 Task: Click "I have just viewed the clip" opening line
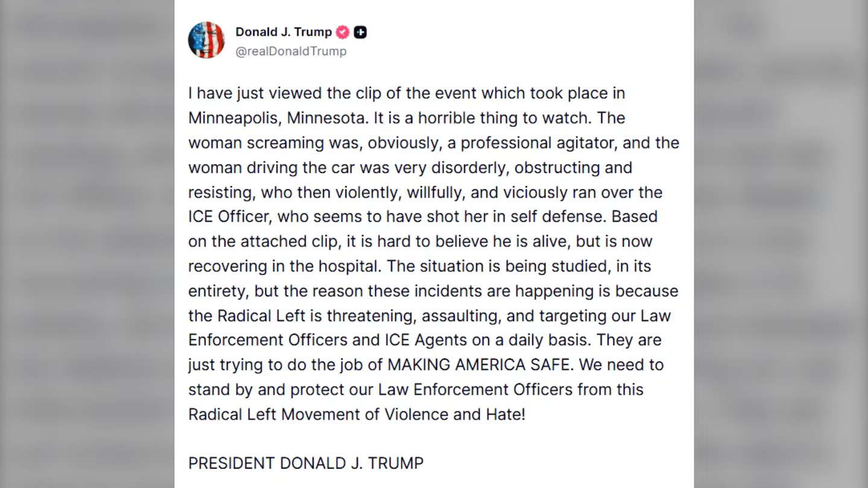click(x=265, y=93)
